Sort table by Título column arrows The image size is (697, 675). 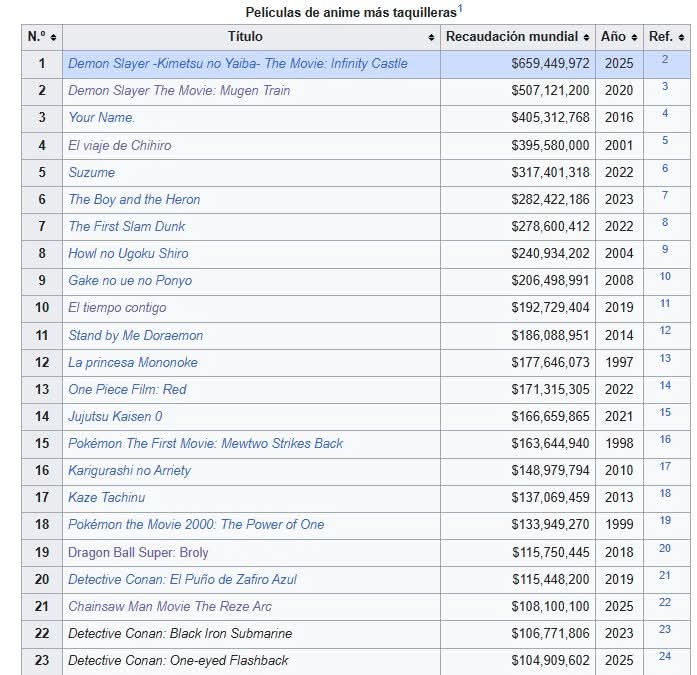click(431, 37)
